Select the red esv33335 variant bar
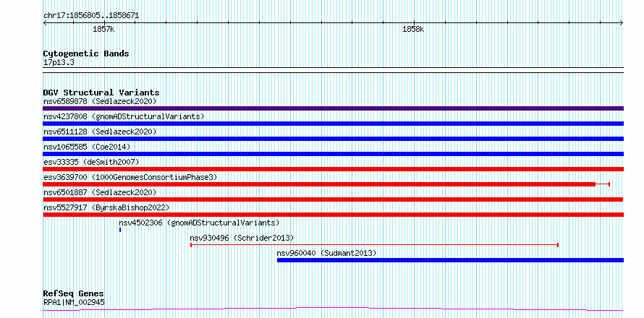 333,169
